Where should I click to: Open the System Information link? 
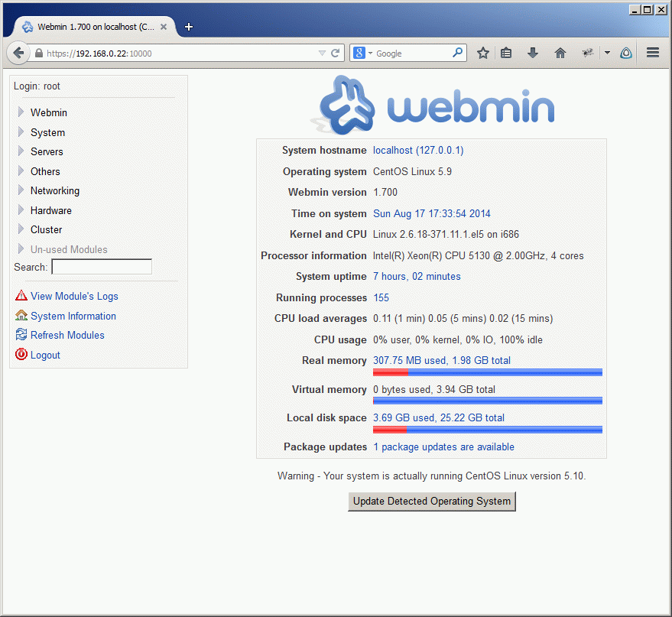[73, 316]
